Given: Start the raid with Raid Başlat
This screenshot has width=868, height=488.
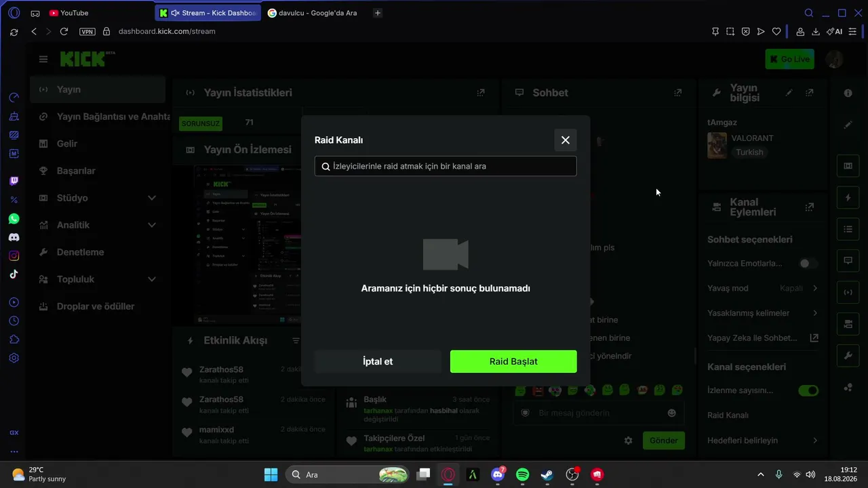Looking at the screenshot, I should (513, 361).
